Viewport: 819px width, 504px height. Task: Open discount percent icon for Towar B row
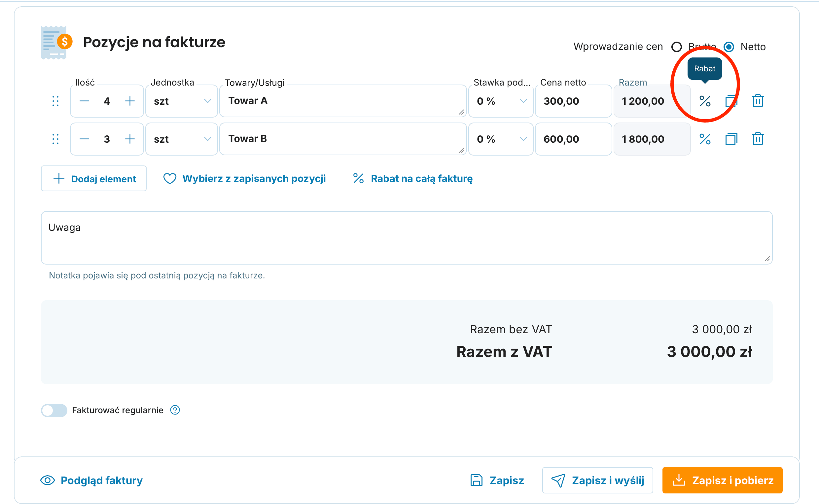coord(705,139)
